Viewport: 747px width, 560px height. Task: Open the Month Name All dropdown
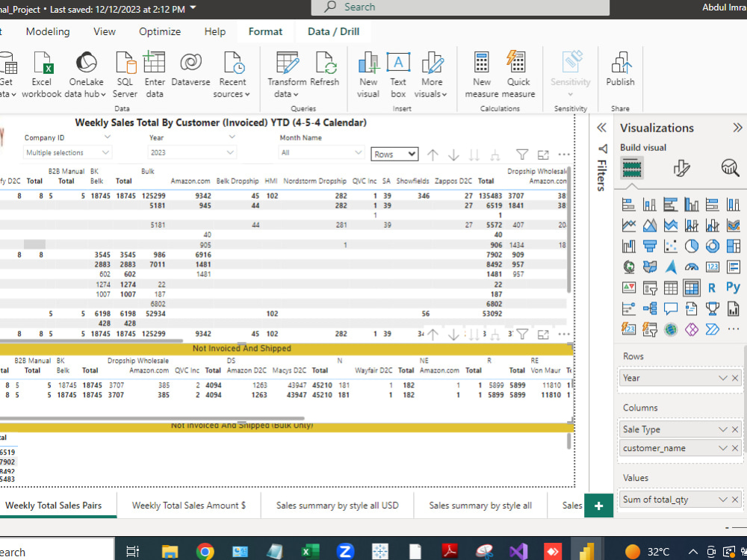pos(321,152)
